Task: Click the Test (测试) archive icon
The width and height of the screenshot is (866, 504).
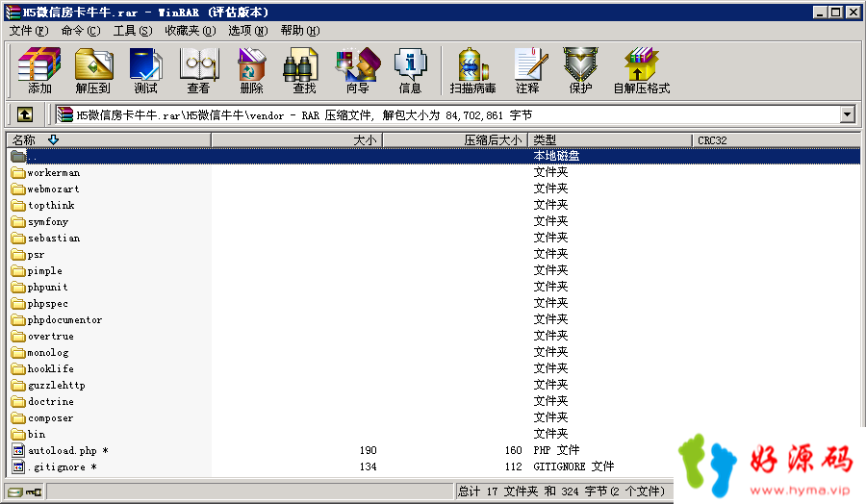Action: click(x=146, y=69)
